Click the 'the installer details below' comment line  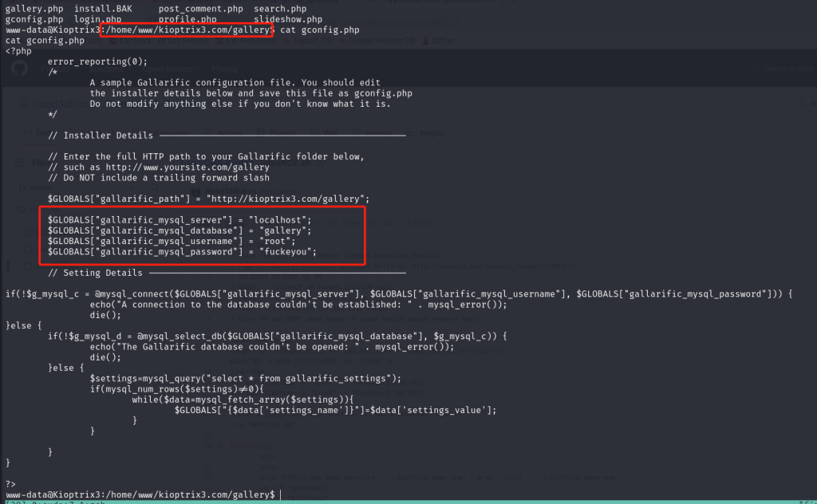click(251, 93)
